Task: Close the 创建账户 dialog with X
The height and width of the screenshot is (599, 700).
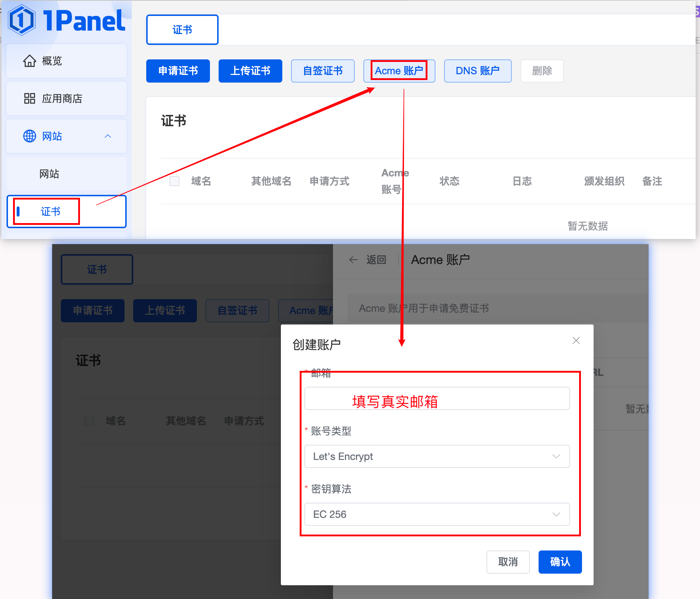Action: (576, 340)
